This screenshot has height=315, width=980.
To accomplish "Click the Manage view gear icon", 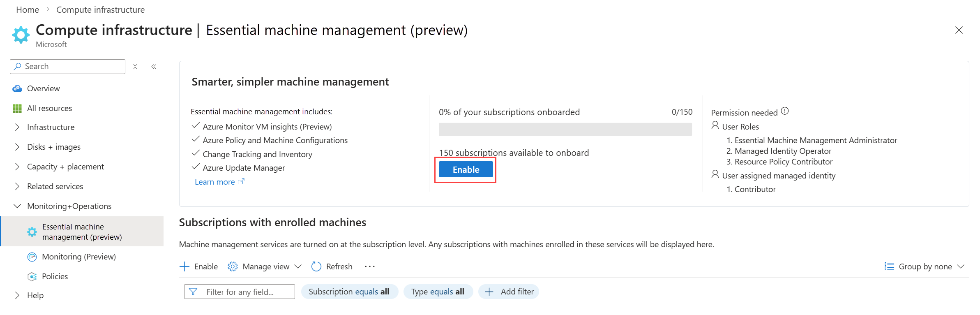I will (x=233, y=266).
